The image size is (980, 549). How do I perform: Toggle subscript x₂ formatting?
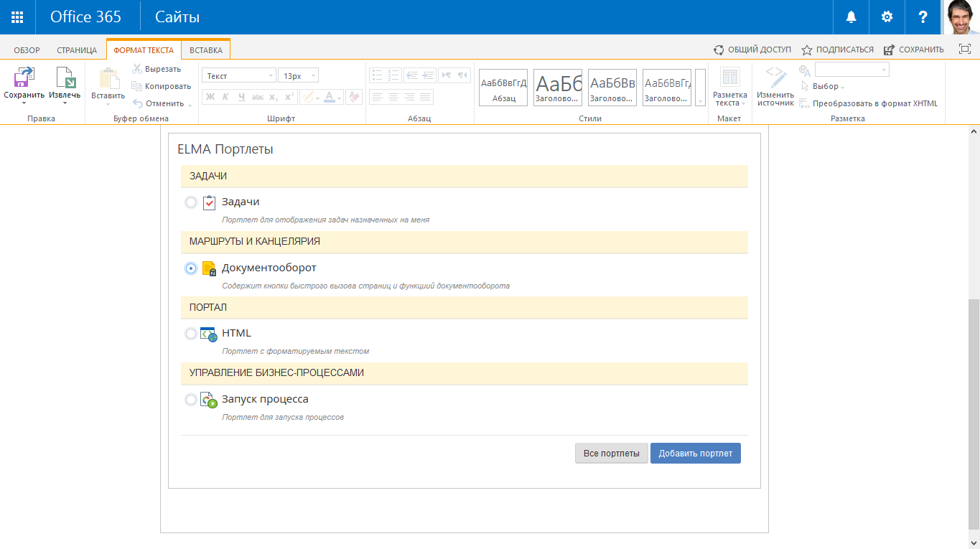[x=274, y=97]
